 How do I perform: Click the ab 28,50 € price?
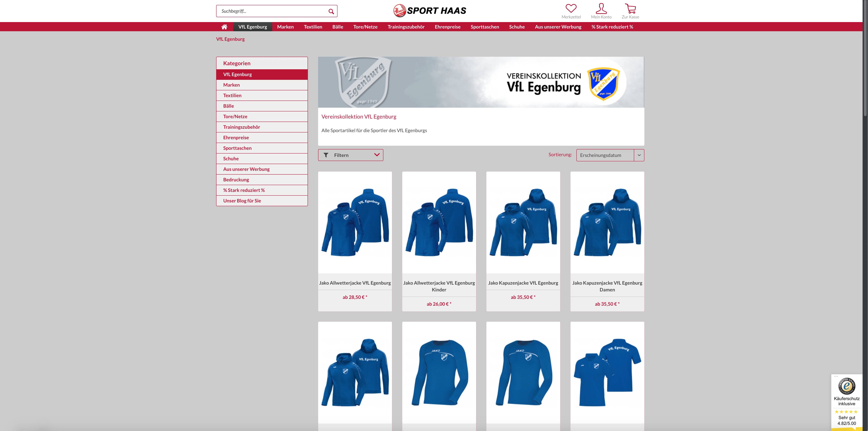(355, 297)
